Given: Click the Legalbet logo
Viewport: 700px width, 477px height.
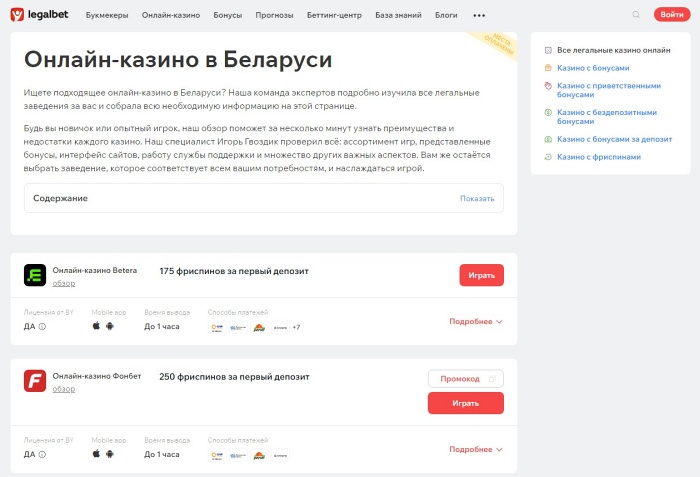Looking at the screenshot, I should (x=41, y=15).
